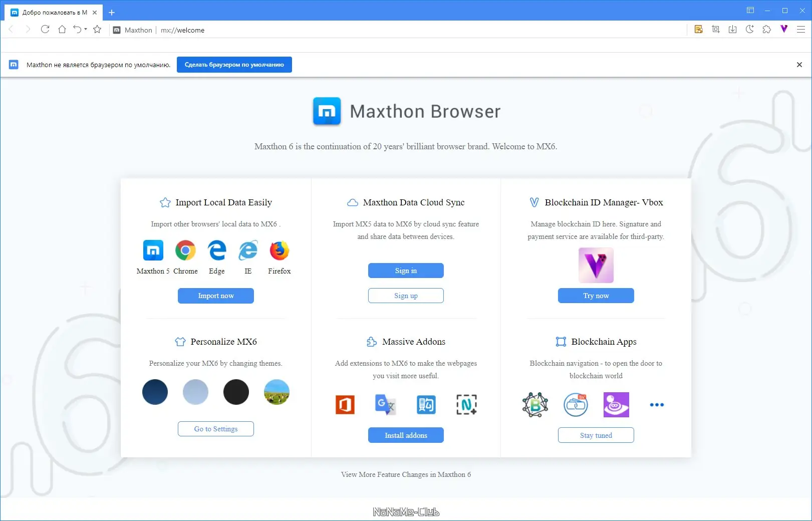Click the Firefox browser icon
The height and width of the screenshot is (521, 812).
[x=280, y=250]
